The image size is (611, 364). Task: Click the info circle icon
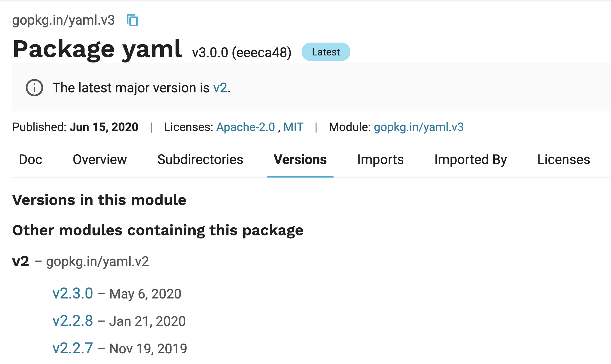click(34, 88)
